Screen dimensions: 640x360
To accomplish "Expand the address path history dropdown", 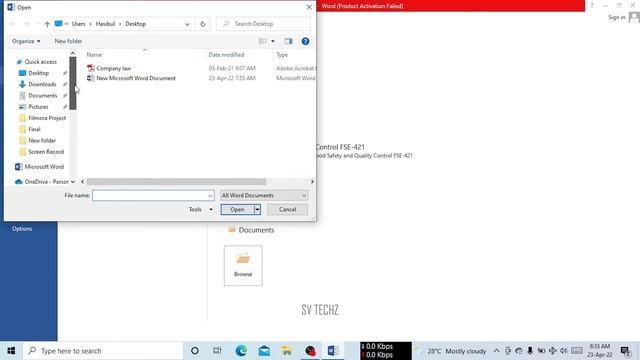I will click(187, 24).
